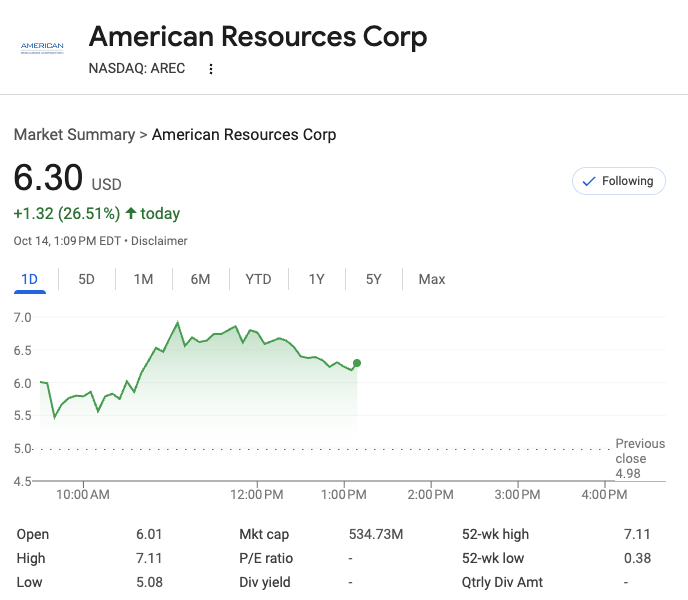The image size is (688, 600).
Task: Click the Mkt cap value 534.73M
Action: point(376,534)
